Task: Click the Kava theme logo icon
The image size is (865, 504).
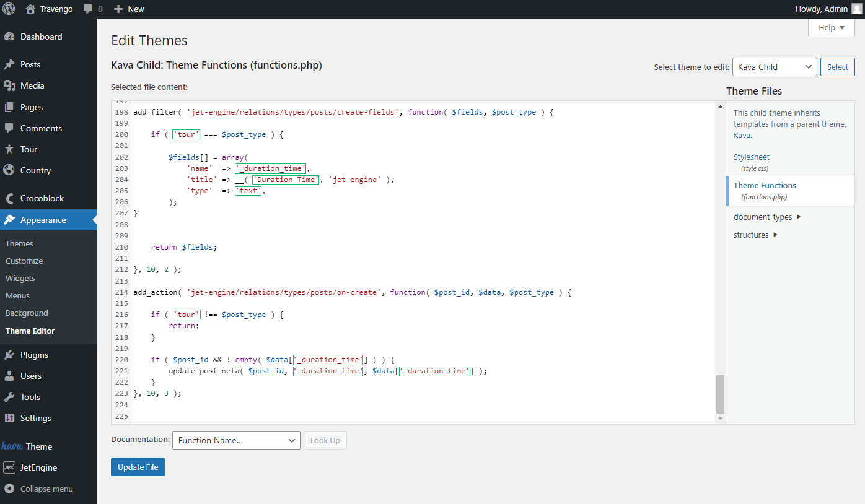Action: pyautogui.click(x=12, y=446)
